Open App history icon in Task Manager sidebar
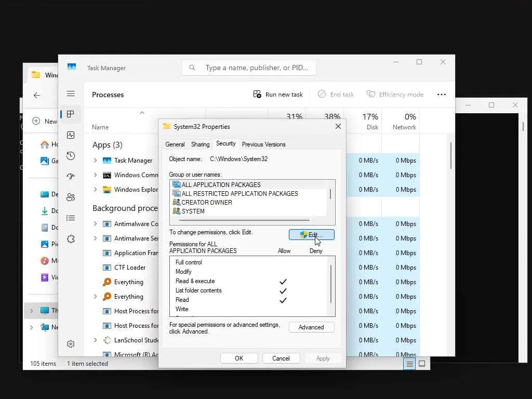 tap(71, 156)
